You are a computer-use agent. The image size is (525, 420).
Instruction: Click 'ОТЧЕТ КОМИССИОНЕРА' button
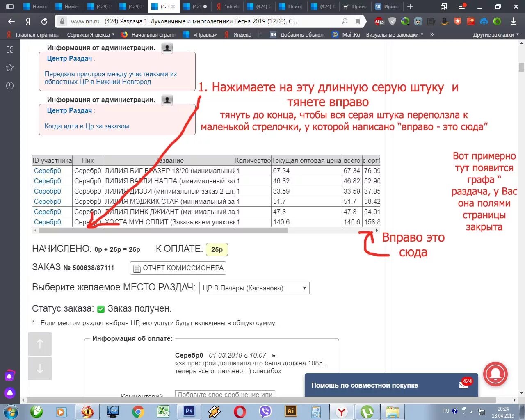[x=178, y=268]
